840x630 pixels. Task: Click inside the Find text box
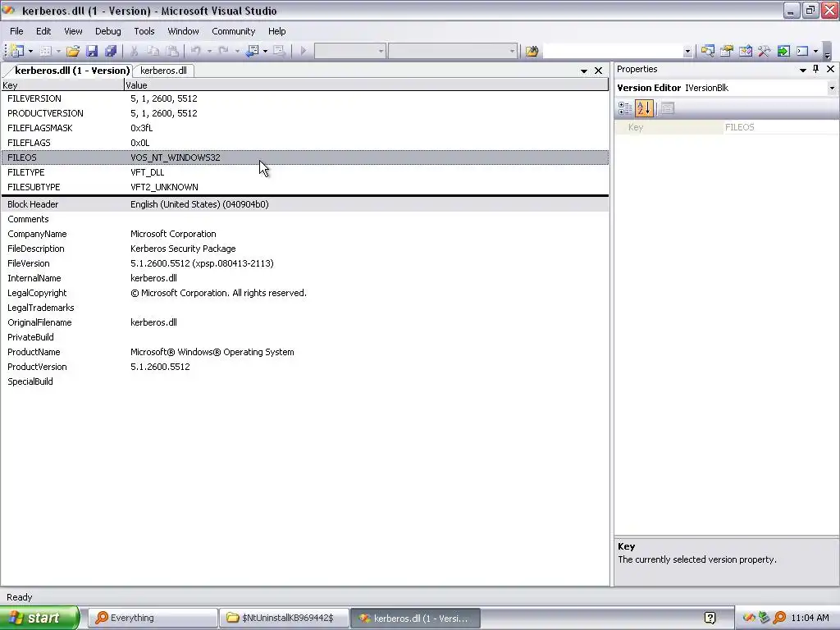[x=612, y=51]
